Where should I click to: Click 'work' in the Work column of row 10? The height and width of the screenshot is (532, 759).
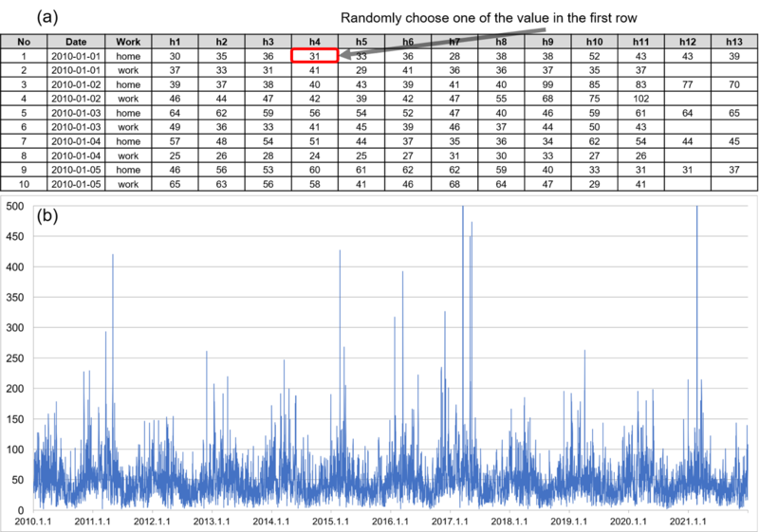(128, 184)
